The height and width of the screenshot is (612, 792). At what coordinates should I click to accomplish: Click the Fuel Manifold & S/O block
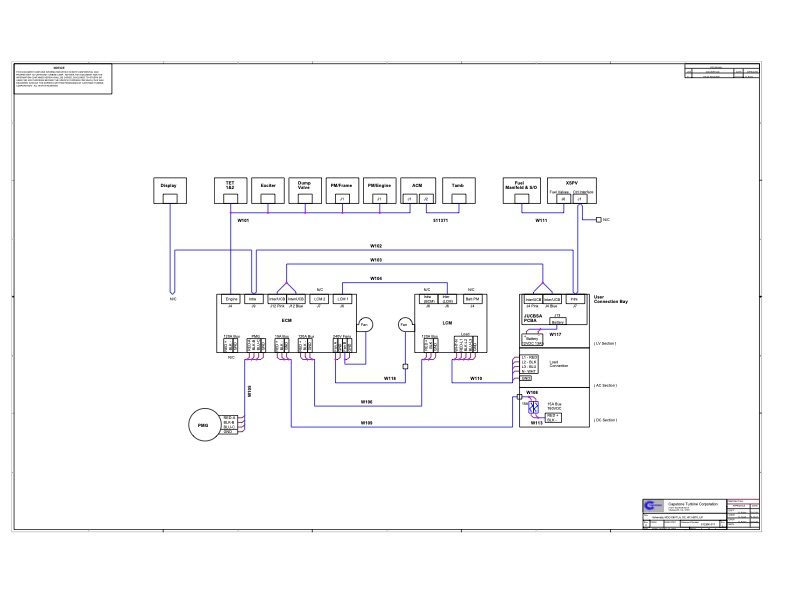pos(522,190)
